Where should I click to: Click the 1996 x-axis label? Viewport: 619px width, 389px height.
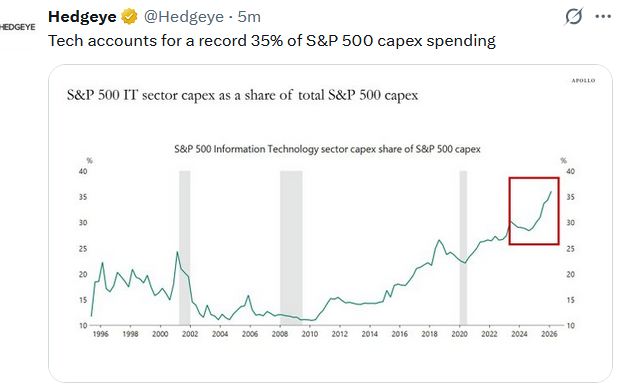100,334
